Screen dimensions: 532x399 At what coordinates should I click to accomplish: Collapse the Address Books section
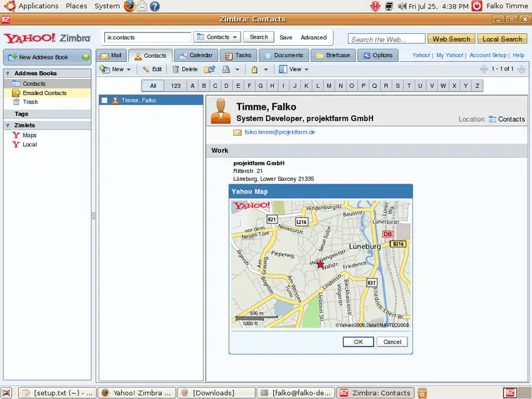pyautogui.click(x=8, y=73)
